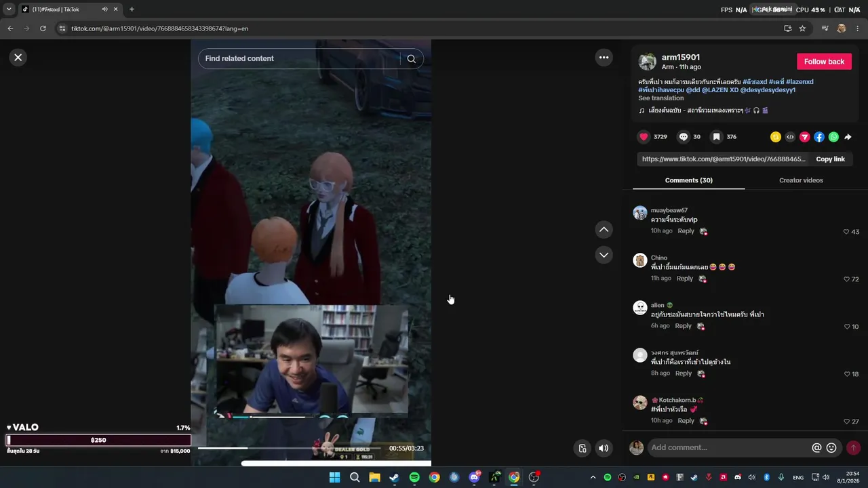Seek along the video progress bar
868x488 pixels.
[290, 448]
